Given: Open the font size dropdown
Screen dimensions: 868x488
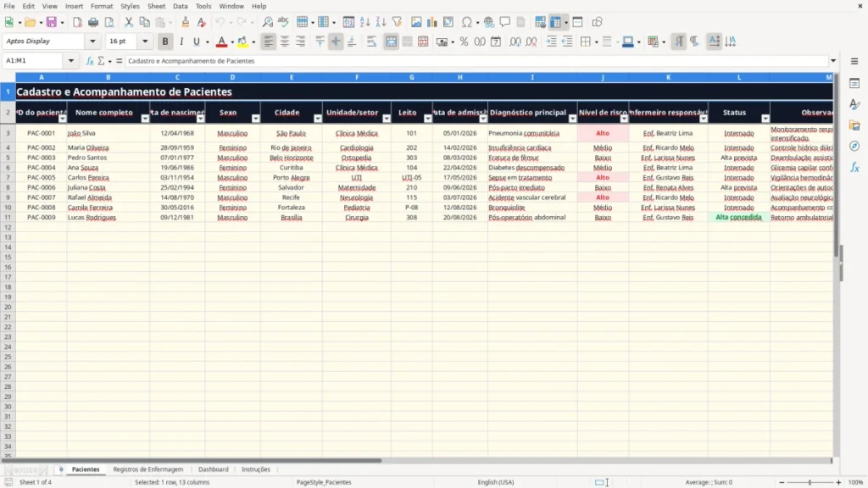Looking at the screenshot, I should (145, 41).
